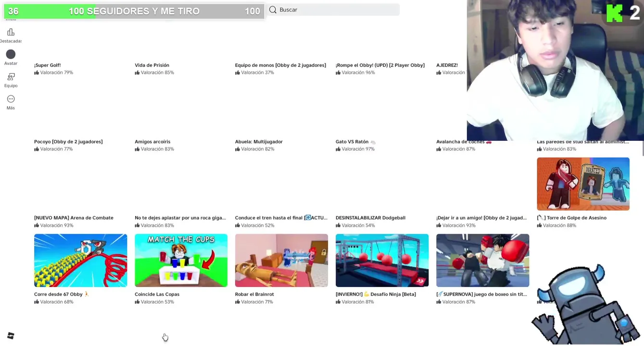Open No te dejes aplastar por roca title
The width and height of the screenshot is (644, 346).
(180, 218)
